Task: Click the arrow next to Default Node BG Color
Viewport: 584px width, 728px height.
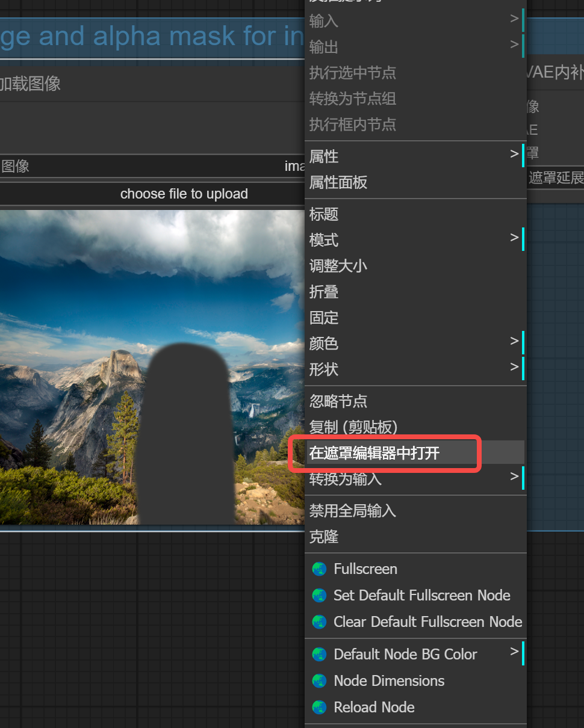Action: pyautogui.click(x=514, y=652)
